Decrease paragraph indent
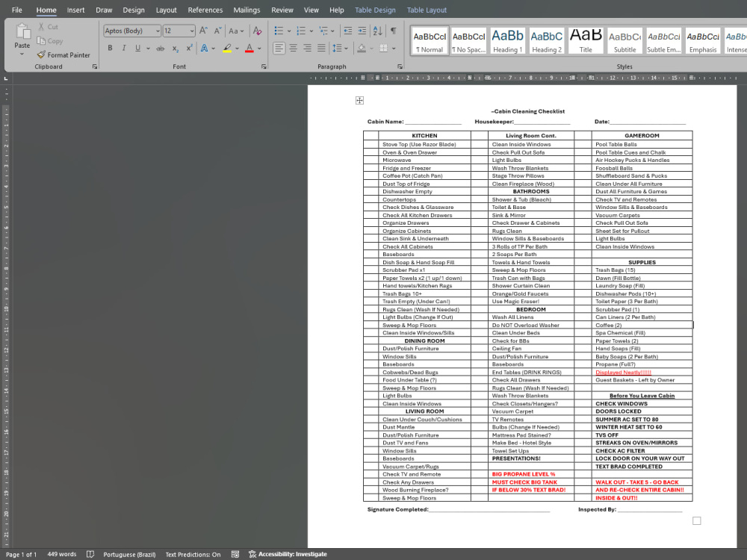Screen dimensions: 747x560 [348, 31]
